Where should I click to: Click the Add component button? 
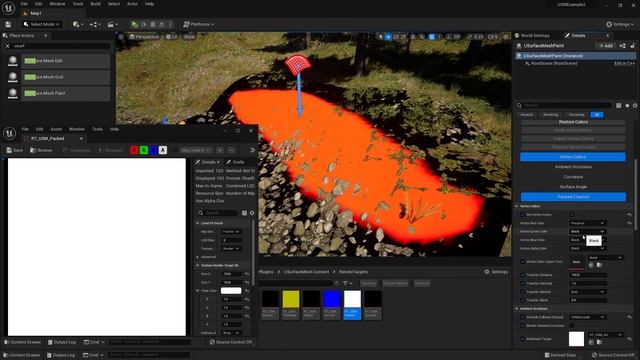pos(606,46)
